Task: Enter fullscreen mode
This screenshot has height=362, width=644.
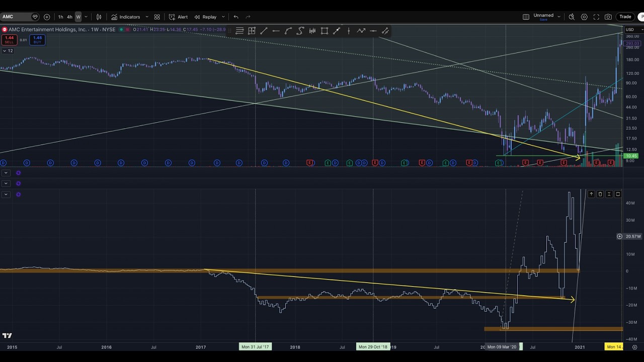Action: 596,17
